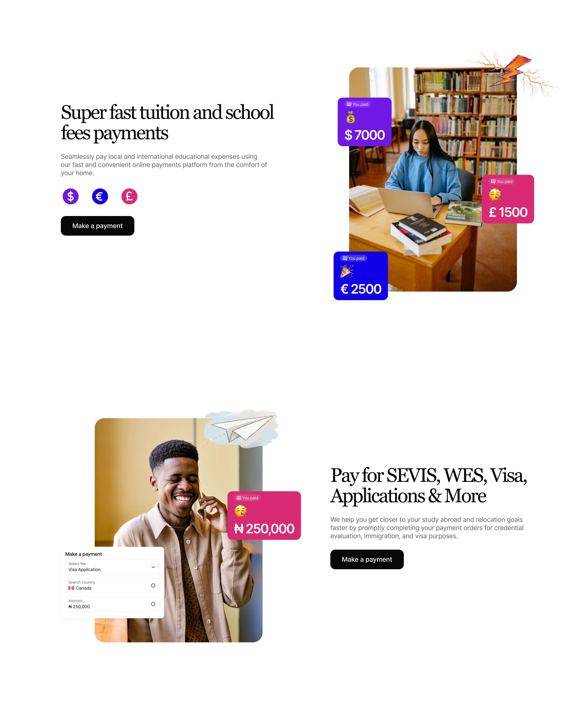The width and height of the screenshot is (588, 704).
Task: Click the blue euro currency icon
Action: click(100, 196)
